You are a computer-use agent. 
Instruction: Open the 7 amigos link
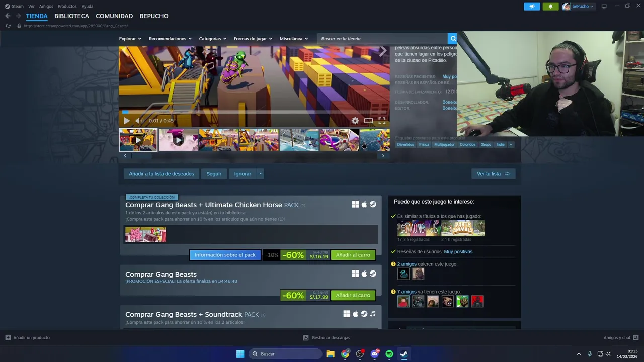(x=407, y=292)
